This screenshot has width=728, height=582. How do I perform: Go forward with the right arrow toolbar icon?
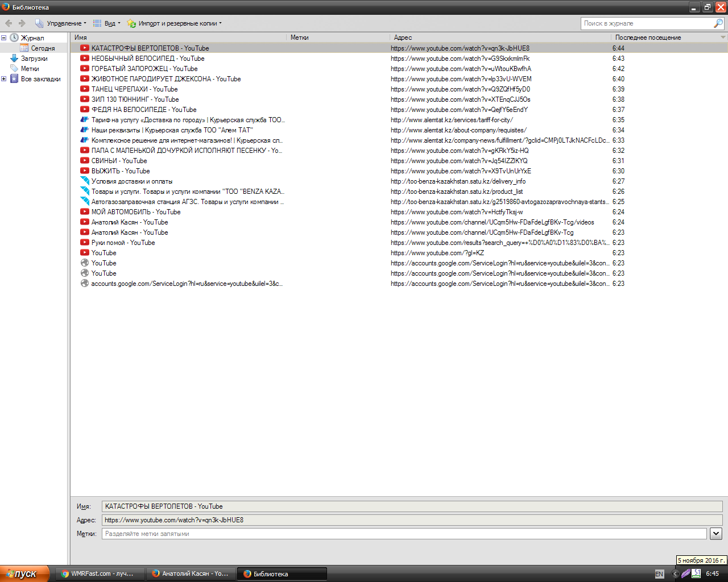pos(22,23)
